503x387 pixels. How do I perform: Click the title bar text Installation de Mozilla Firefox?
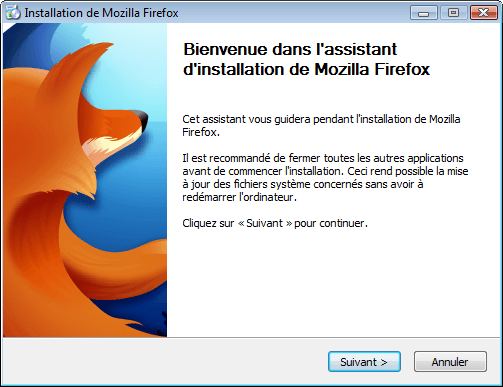coord(101,13)
